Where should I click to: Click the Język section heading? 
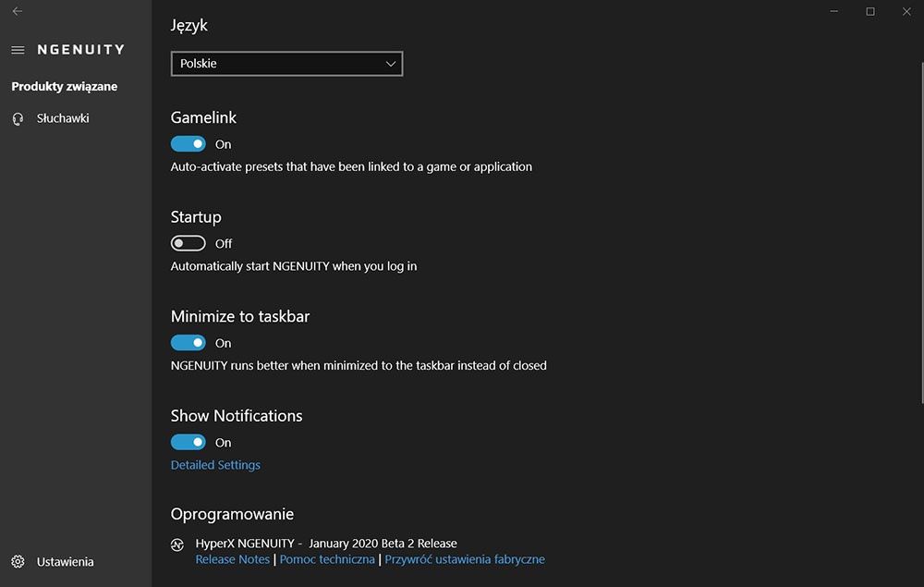pos(189,26)
